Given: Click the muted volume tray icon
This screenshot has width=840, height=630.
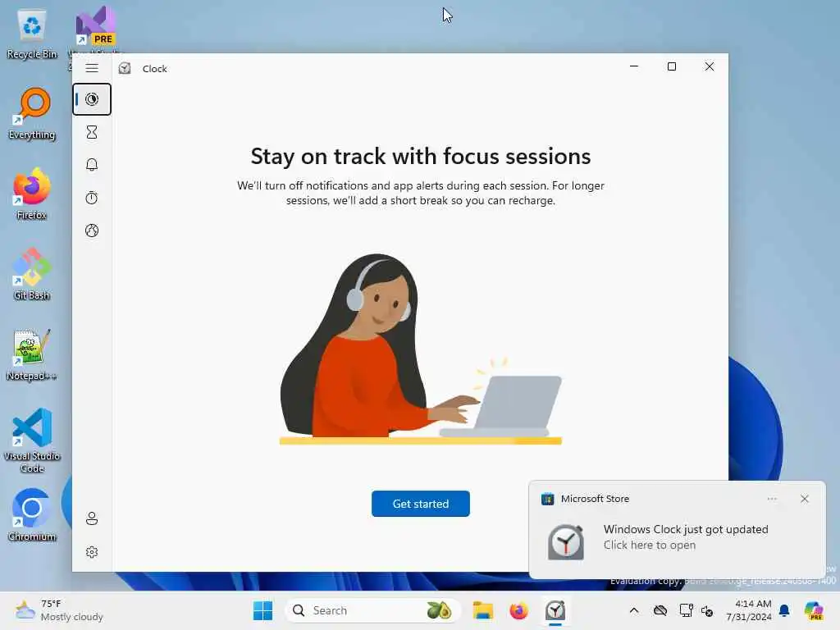Looking at the screenshot, I should 707,610.
